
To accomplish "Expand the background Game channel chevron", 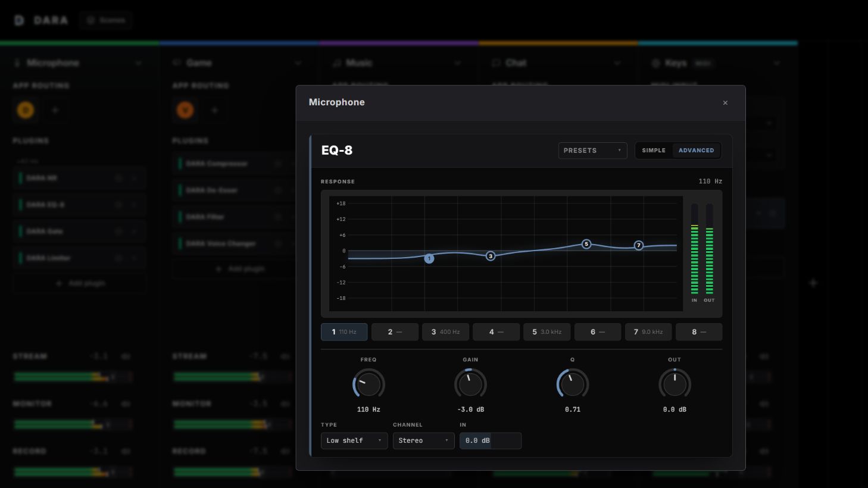I will tap(298, 63).
